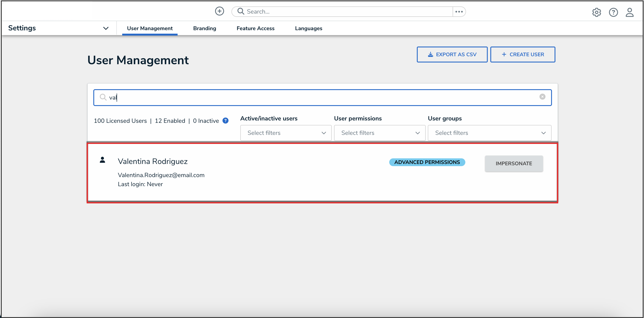Click magnifier icon in global search bar
The image size is (644, 318).
[241, 11]
